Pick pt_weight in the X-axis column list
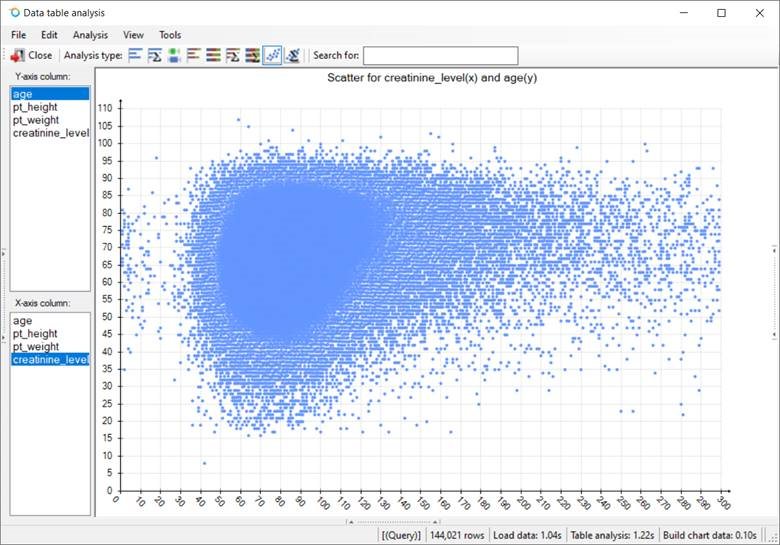The height and width of the screenshot is (545, 780). 36,347
